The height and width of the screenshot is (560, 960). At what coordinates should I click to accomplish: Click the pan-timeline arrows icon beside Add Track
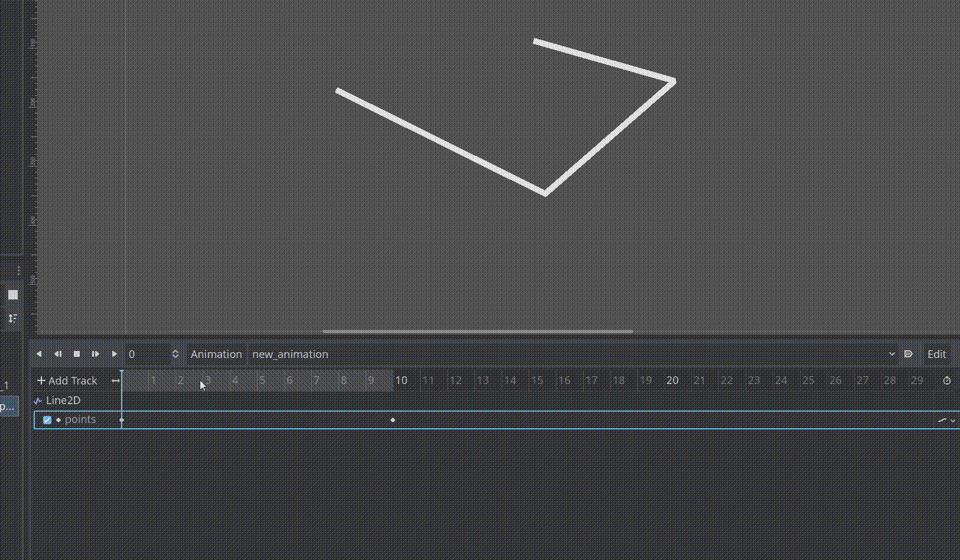[116, 380]
